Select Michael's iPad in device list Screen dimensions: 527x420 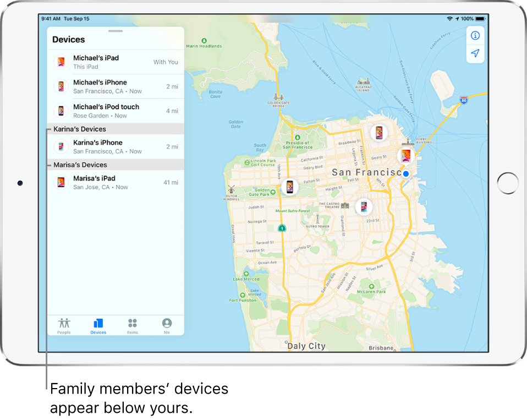(116, 62)
